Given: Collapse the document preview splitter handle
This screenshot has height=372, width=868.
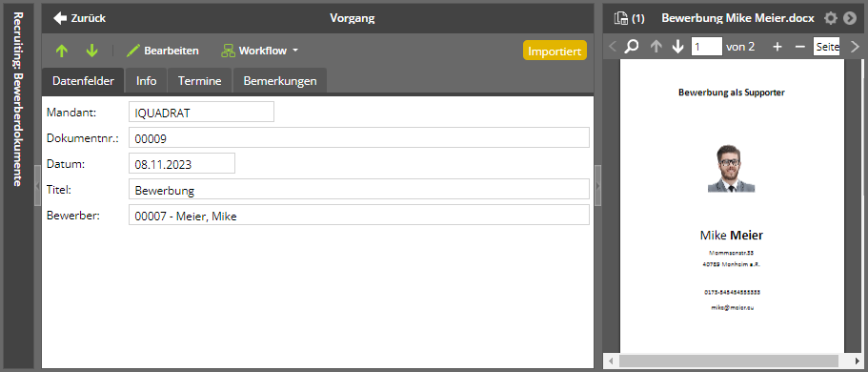Looking at the screenshot, I should 597,185.
